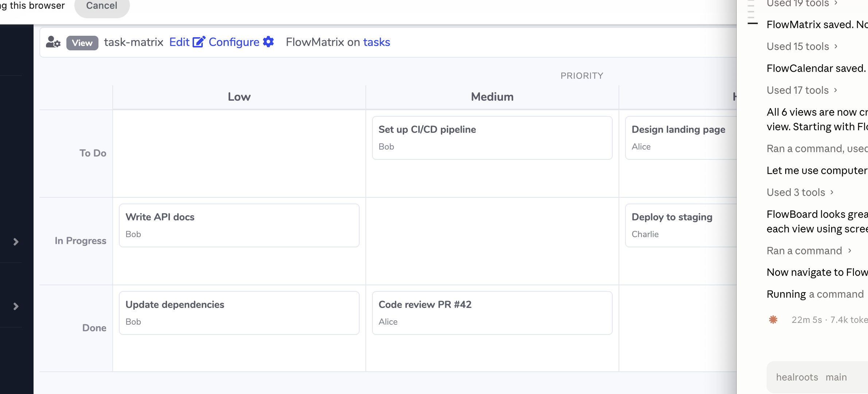Open the Code review PR #42 card
Screen dimensions: 868x394
coord(492,313)
